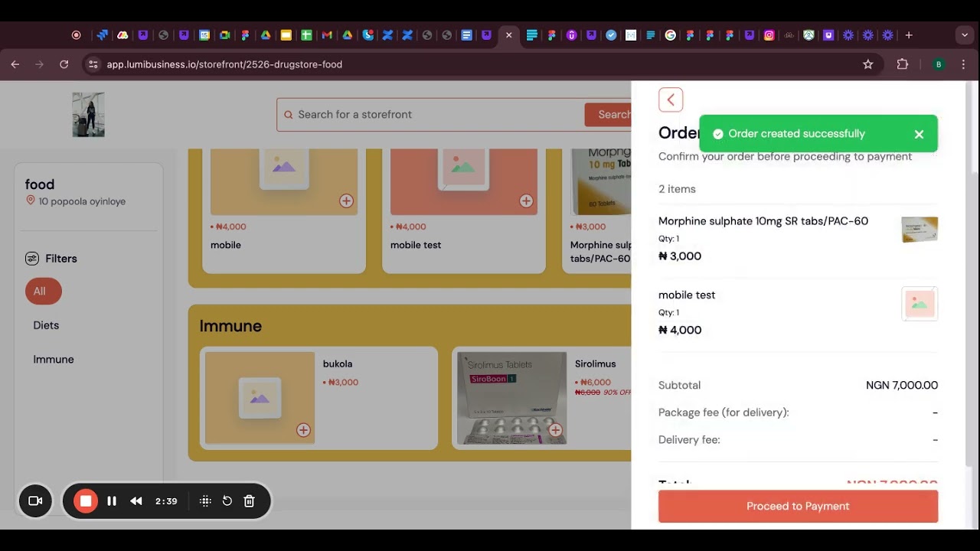Delete the recording using trash icon
This screenshot has width=980, height=551.
pos(249,501)
